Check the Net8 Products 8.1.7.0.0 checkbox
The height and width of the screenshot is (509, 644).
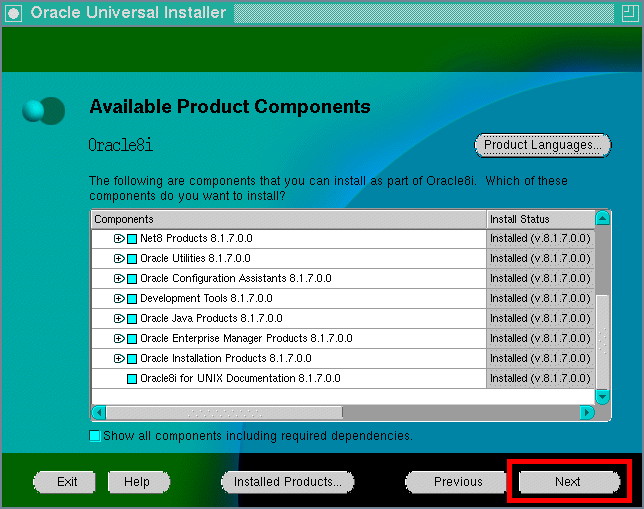[132, 239]
